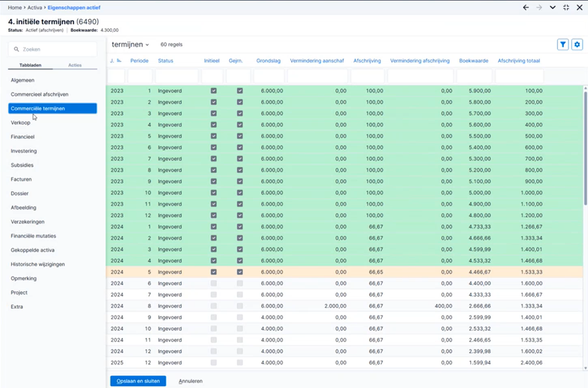Toggle Gejrn. checkbox for 2024 period 5
This screenshot has width=588, height=388.
point(240,272)
